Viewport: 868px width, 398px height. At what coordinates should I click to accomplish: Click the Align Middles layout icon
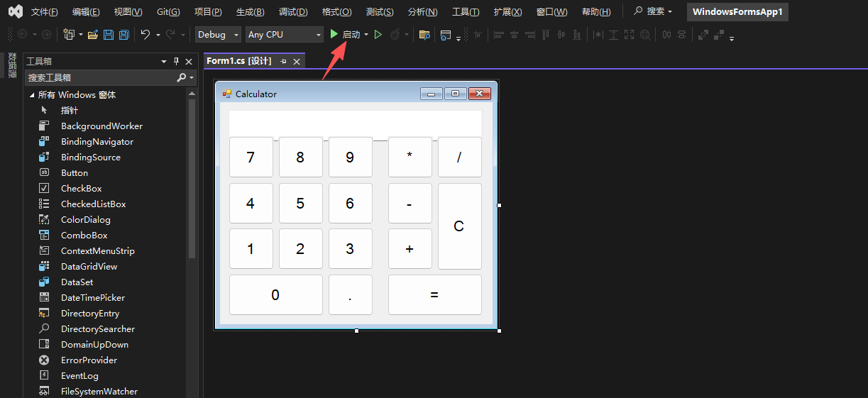coord(561,34)
